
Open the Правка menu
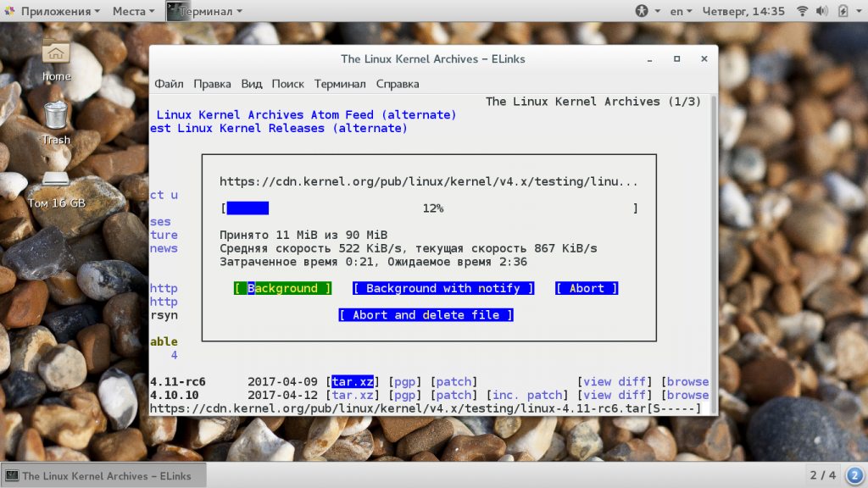(x=212, y=84)
